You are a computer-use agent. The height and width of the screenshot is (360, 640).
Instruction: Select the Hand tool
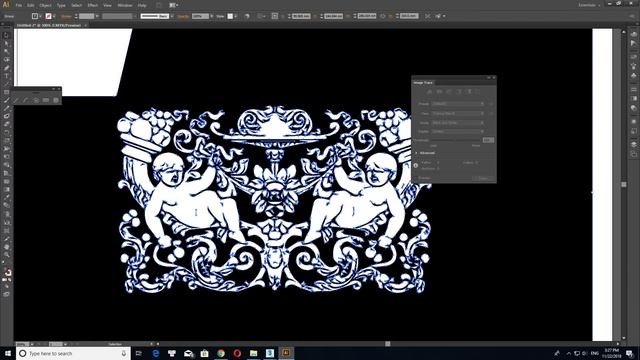click(x=6, y=247)
